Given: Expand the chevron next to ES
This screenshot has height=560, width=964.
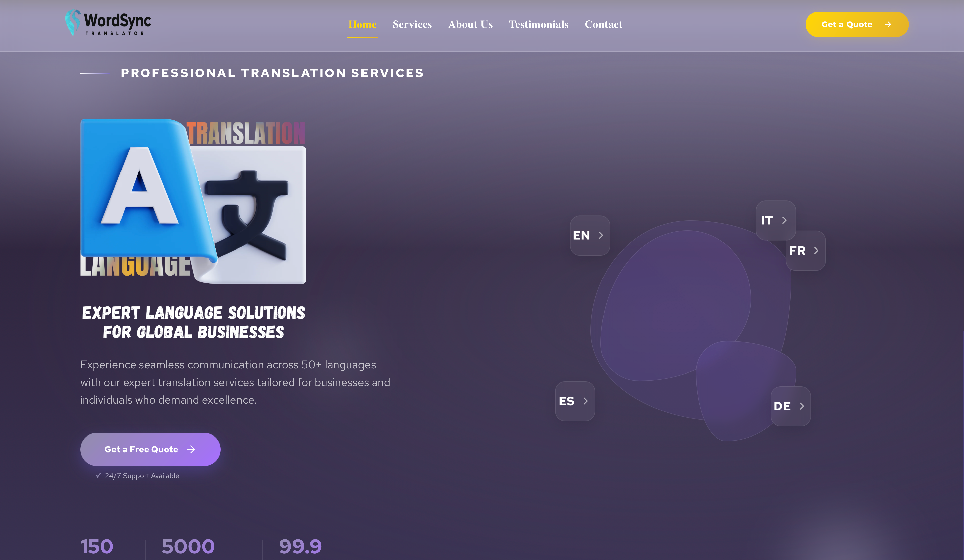Looking at the screenshot, I should tap(586, 401).
